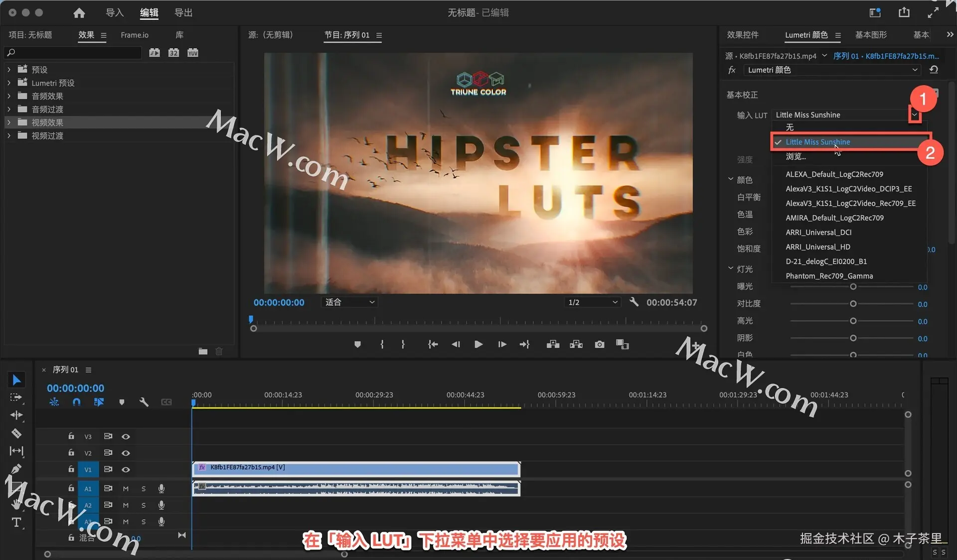
Task: Toggle timeline Snap magnet
Action: tap(76, 402)
